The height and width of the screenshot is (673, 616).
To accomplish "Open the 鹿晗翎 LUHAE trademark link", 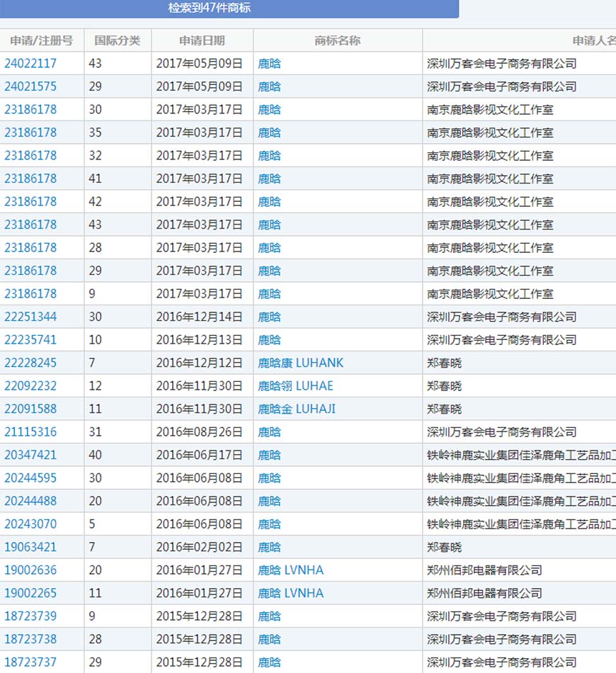I will [295, 386].
